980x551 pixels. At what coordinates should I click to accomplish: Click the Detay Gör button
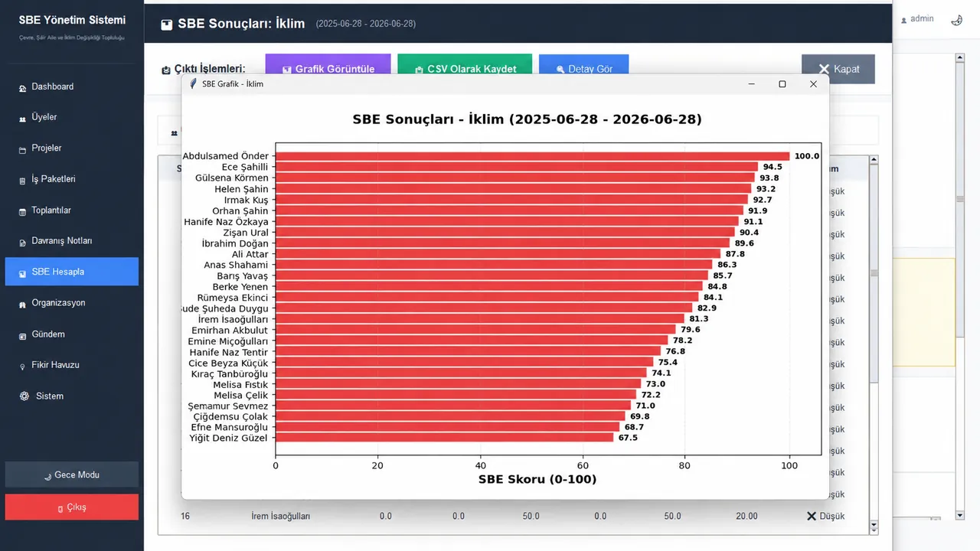[583, 68]
